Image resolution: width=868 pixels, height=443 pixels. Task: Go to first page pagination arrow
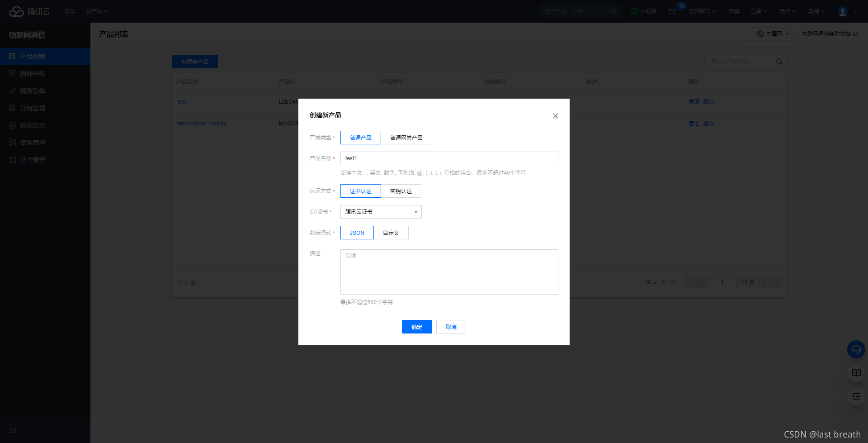[691, 282]
